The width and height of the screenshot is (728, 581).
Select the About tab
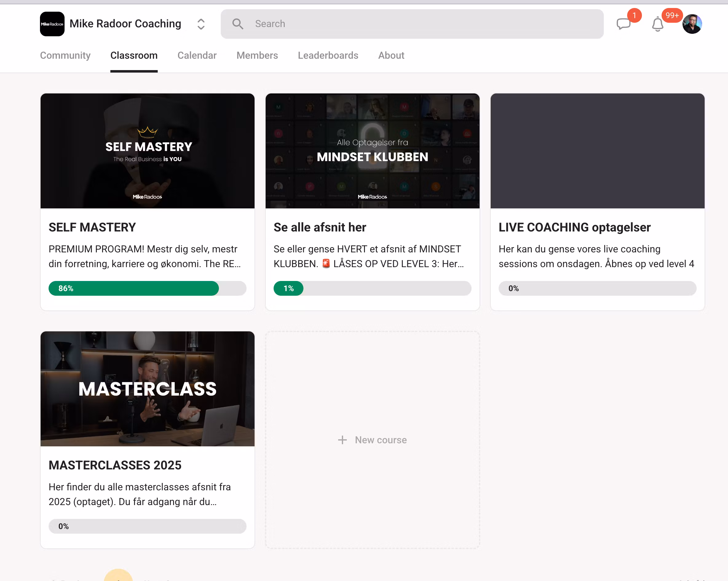pos(391,55)
